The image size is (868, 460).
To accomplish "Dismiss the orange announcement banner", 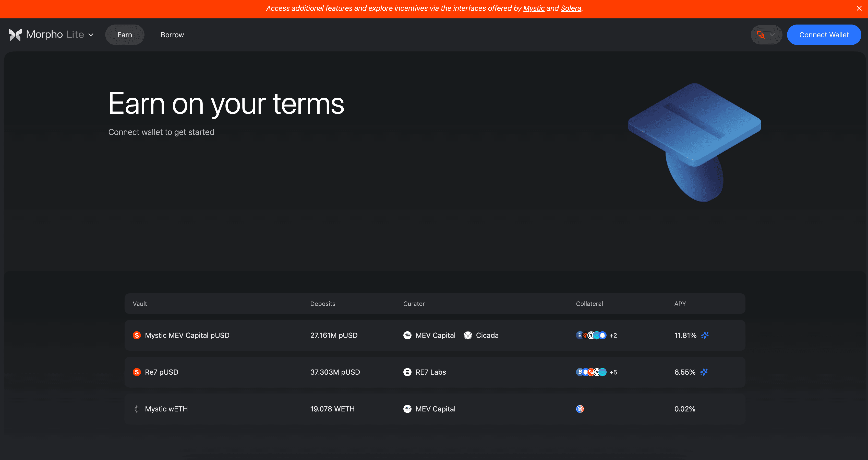I will click(x=859, y=8).
